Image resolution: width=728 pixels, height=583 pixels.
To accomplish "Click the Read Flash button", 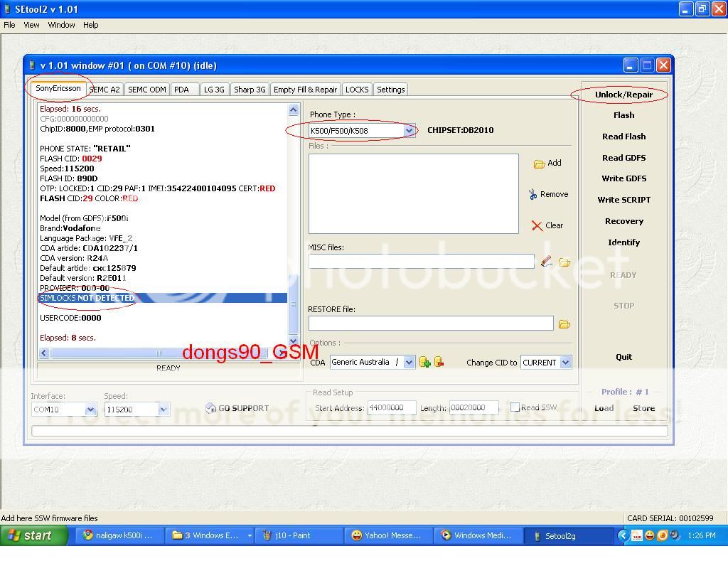I will pos(623,137).
